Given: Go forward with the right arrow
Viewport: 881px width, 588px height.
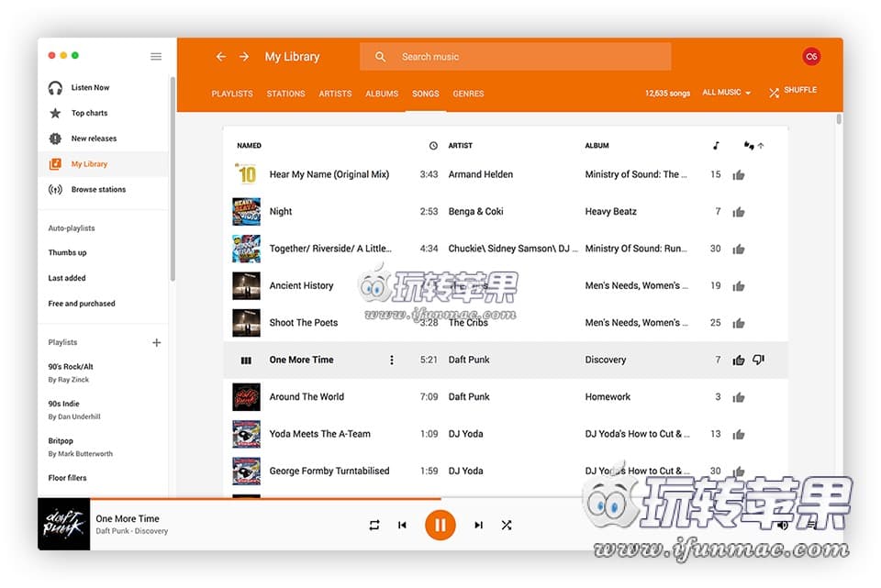Looking at the screenshot, I should pos(244,57).
